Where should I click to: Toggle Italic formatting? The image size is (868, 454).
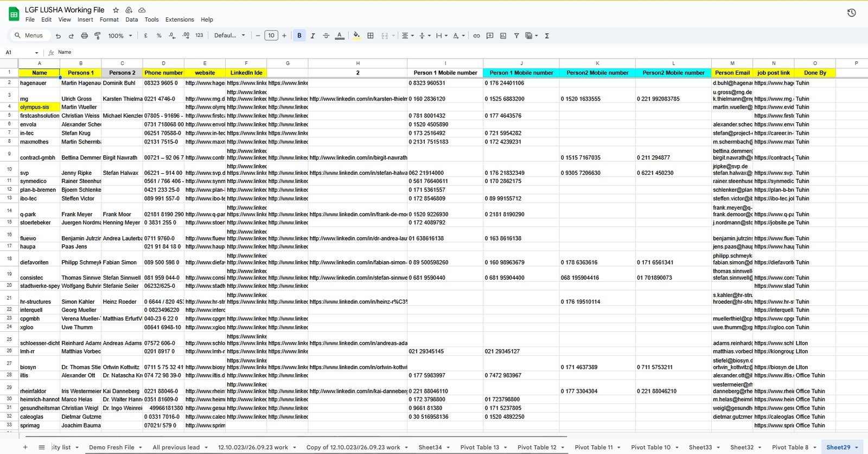[312, 36]
